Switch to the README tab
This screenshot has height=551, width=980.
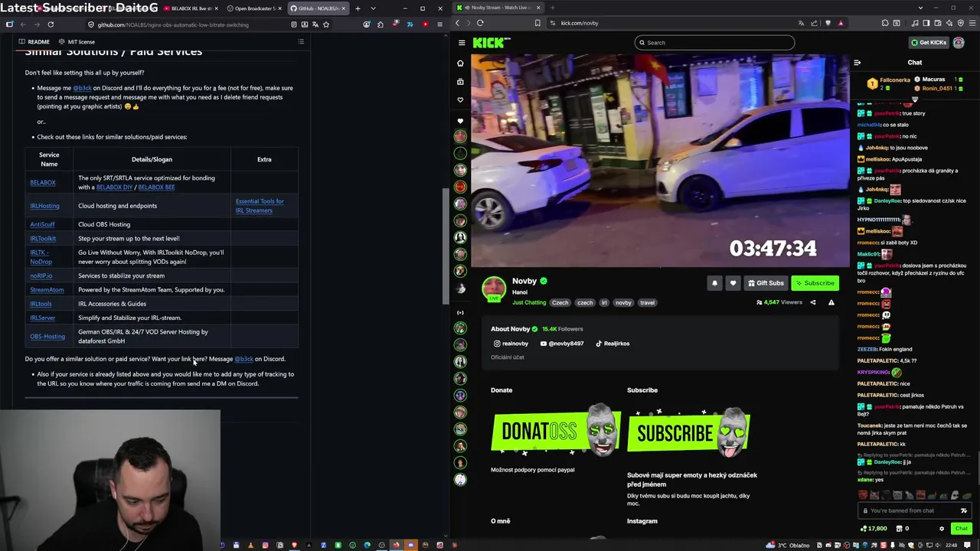click(34, 42)
